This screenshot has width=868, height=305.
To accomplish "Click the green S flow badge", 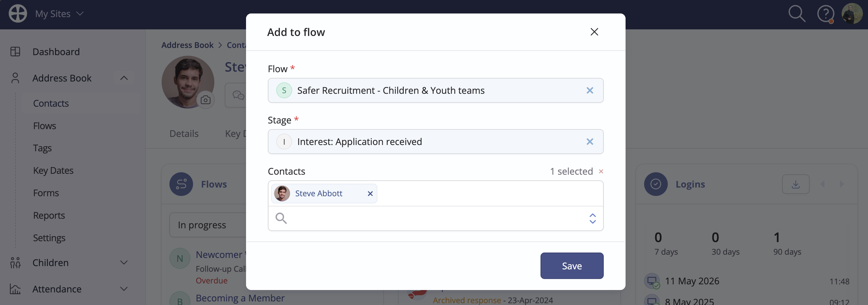I will [x=284, y=90].
